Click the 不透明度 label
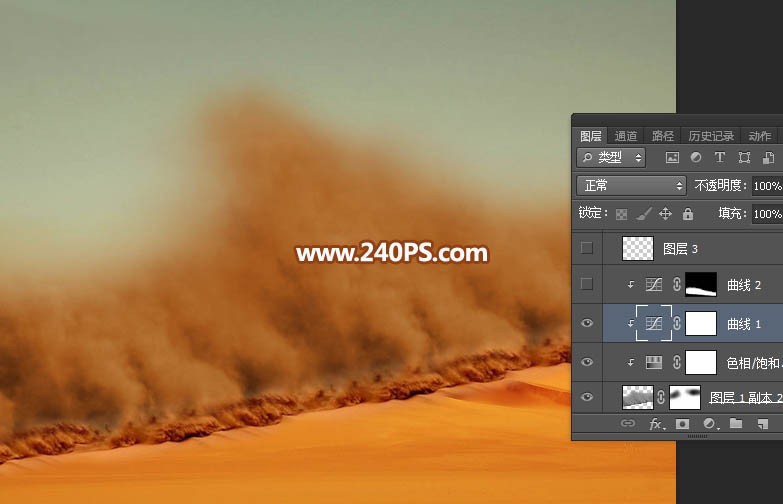783x504 pixels. [721, 186]
